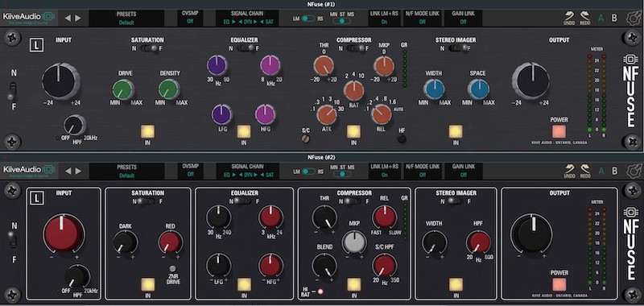Viewport: 644px width, 306px height.
Task: Select next preset arrow in NFuse #1
Action: pyautogui.click(x=77, y=18)
